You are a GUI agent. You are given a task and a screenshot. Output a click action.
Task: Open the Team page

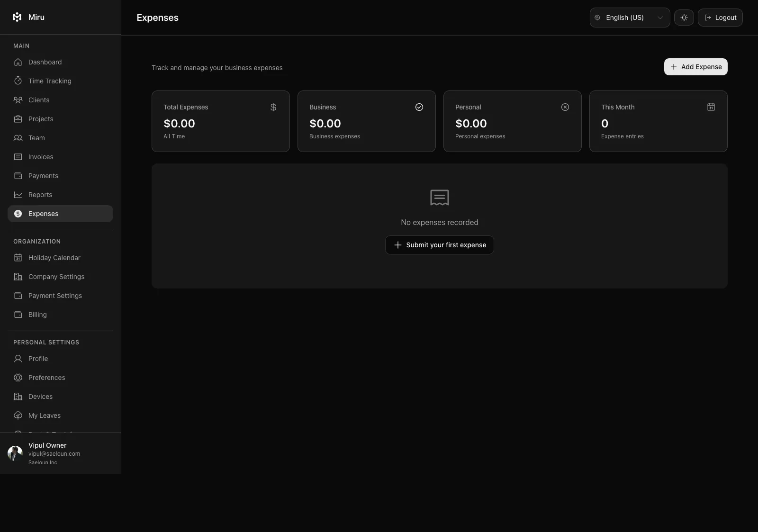60,138
